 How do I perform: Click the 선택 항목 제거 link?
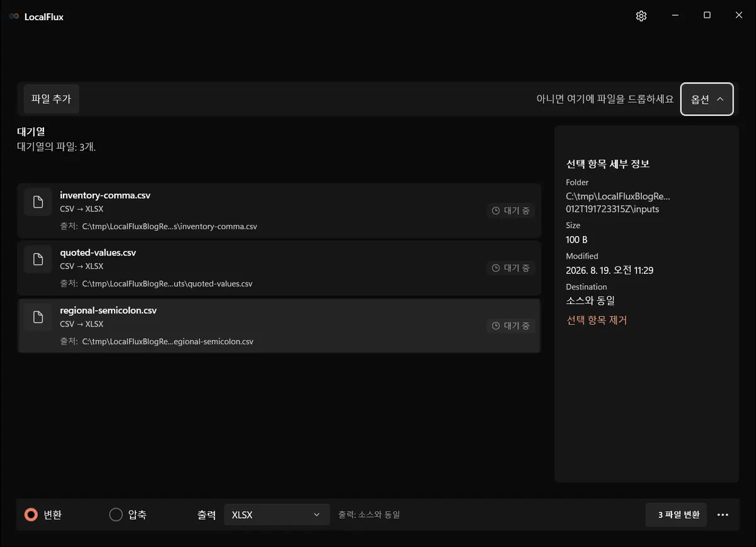click(x=597, y=320)
